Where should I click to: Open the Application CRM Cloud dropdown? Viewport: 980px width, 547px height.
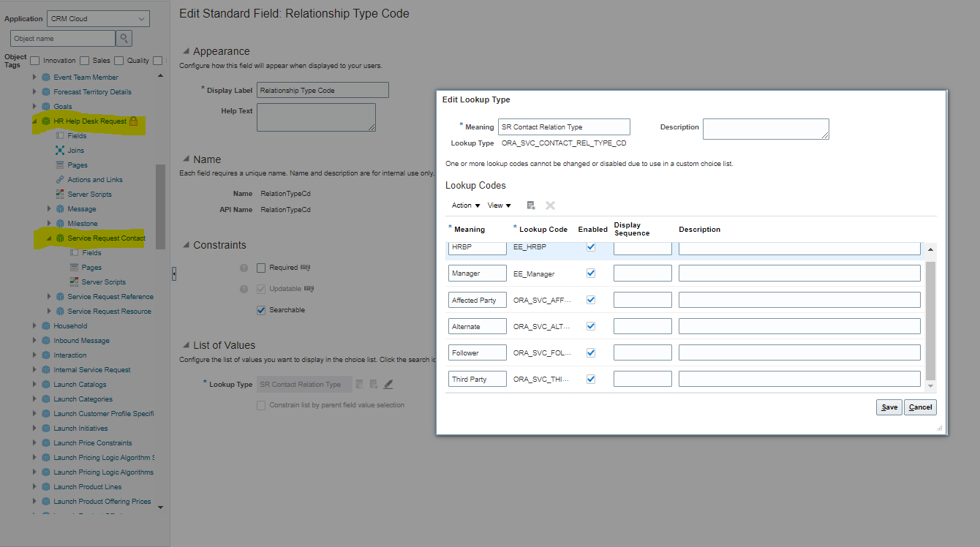(98, 18)
